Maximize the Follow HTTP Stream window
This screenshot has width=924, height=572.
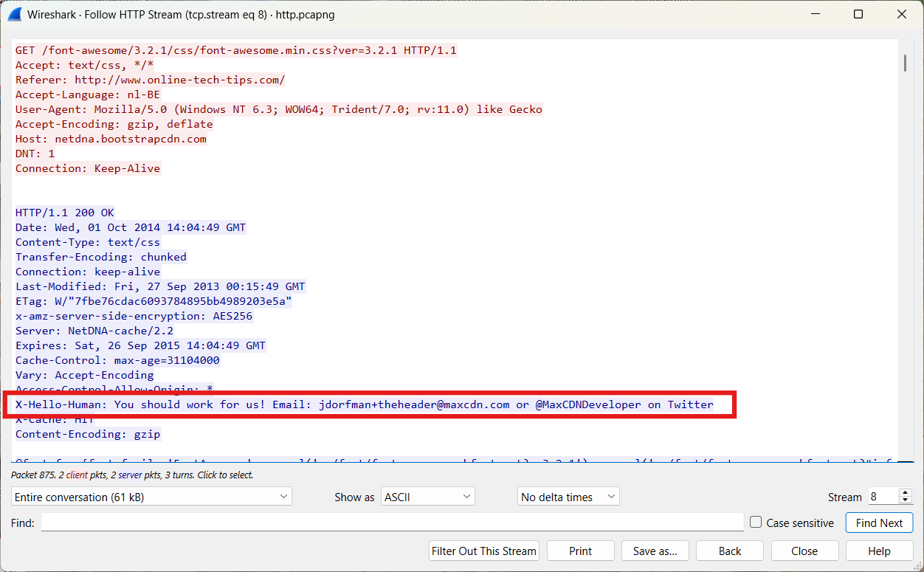pos(858,14)
